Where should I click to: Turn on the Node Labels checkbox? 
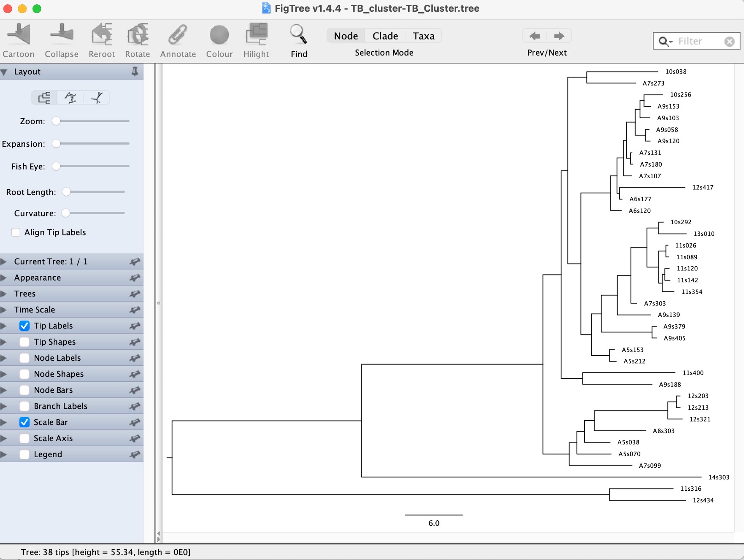coord(25,358)
